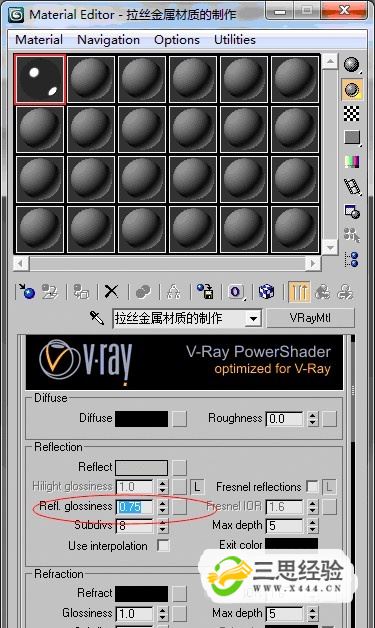The height and width of the screenshot is (628, 375).
Task: Click the Make Preview filmstrip icon
Action: point(352,187)
